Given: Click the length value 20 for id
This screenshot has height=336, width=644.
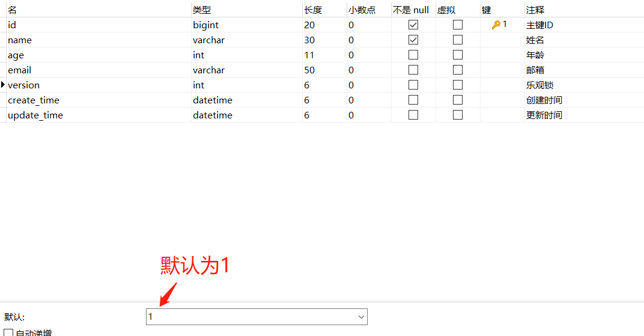Looking at the screenshot, I should pyautogui.click(x=324, y=25).
